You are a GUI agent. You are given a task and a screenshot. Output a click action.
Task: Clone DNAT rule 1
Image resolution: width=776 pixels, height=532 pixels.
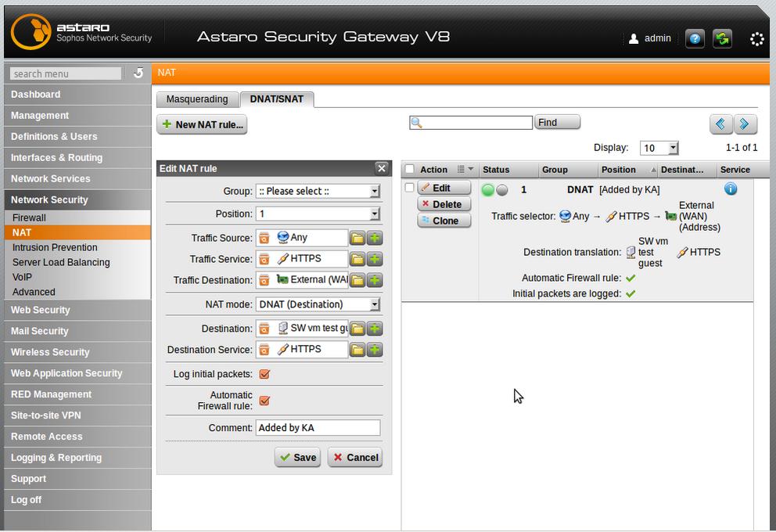point(444,221)
